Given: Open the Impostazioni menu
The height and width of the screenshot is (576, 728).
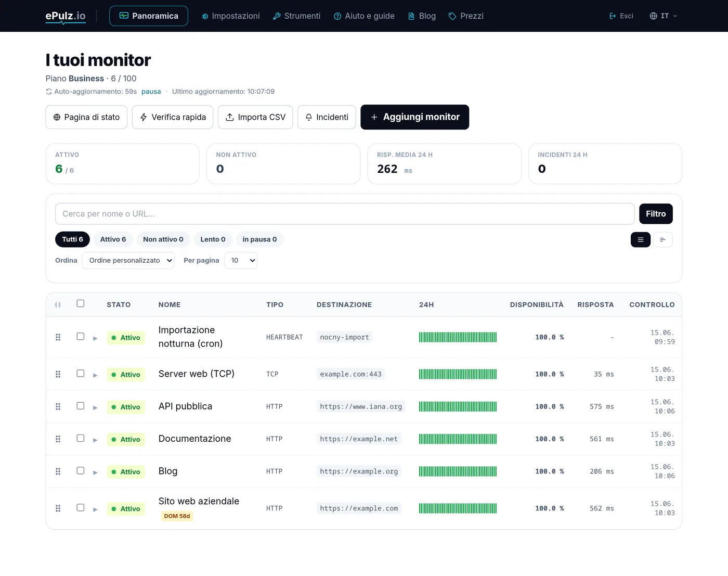Looking at the screenshot, I should point(231,16).
